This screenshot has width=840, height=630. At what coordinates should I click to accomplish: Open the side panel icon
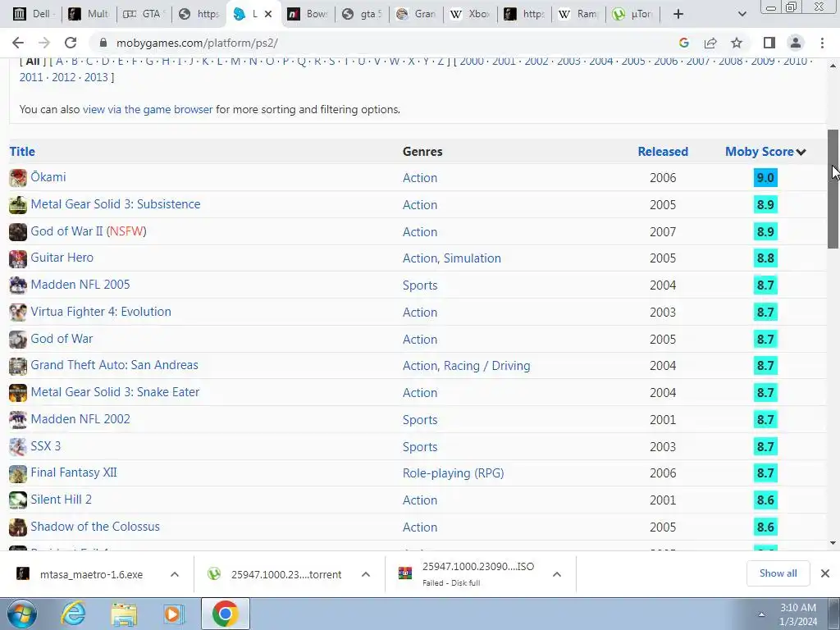[x=769, y=43]
